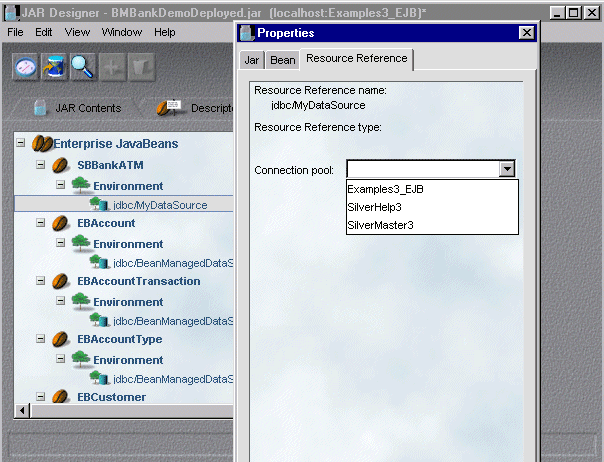Collapse the EBAccountType bean node
Image resolution: width=604 pixels, height=462 pixels.
[x=40, y=338]
